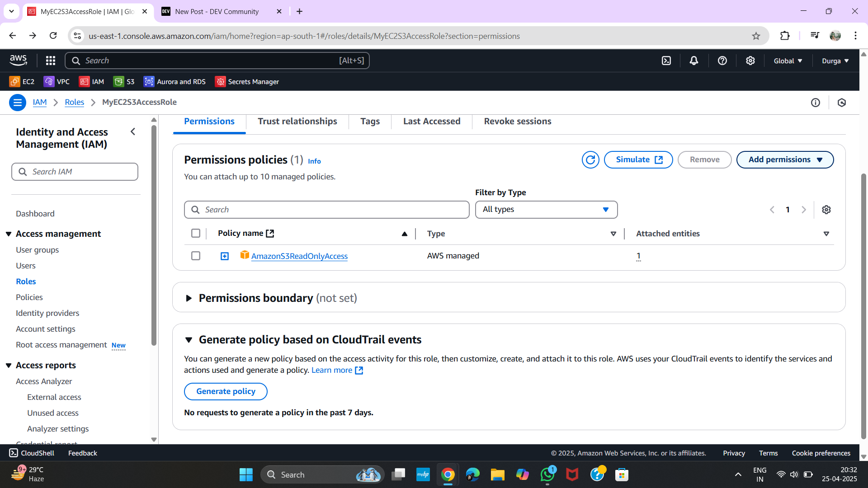Refresh the permissions policies list

click(x=590, y=160)
